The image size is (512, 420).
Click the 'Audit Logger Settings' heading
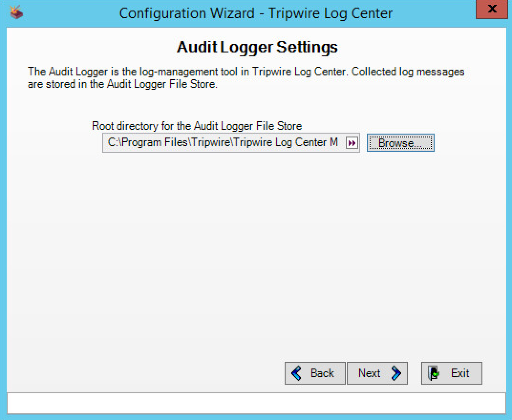(257, 47)
